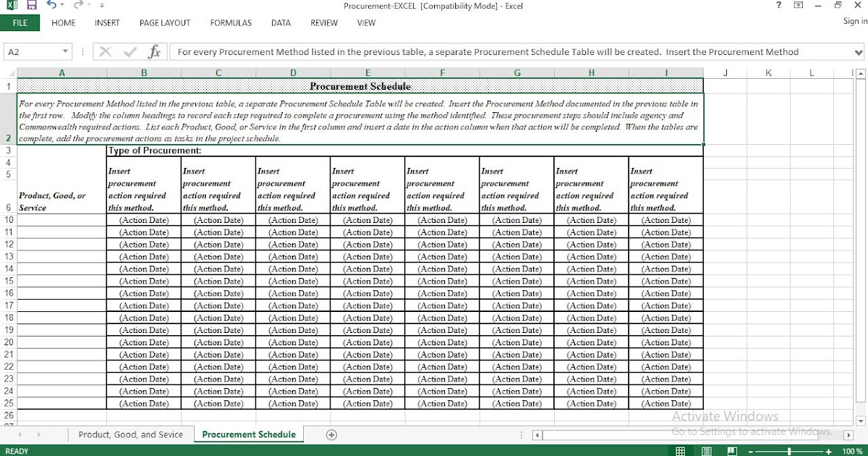868x456 pixels.
Task: Switch to Normal view icon
Action: [x=680, y=451]
